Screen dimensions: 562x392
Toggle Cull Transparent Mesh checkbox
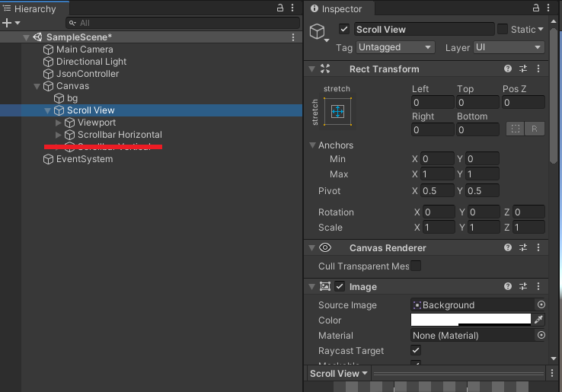pyautogui.click(x=416, y=266)
